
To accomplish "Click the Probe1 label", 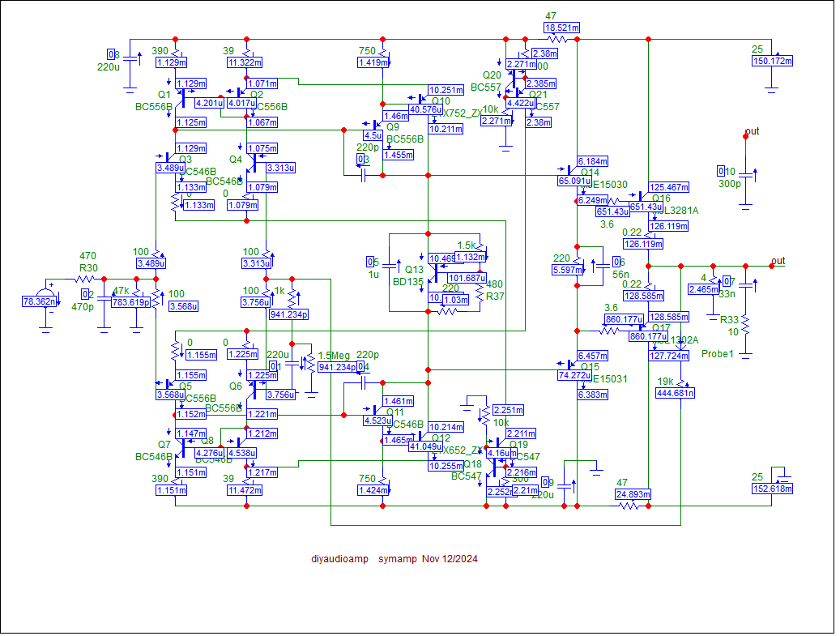I will pos(718,353).
